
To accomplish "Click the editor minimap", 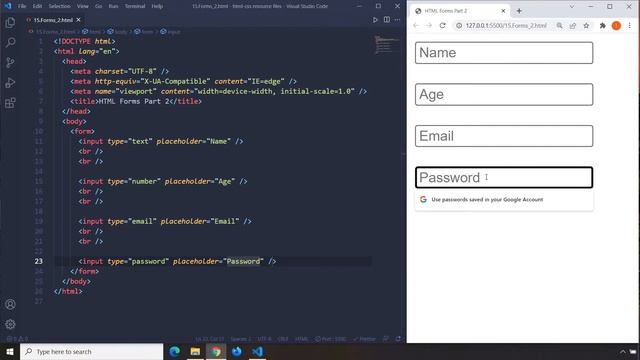I will 387,44.
